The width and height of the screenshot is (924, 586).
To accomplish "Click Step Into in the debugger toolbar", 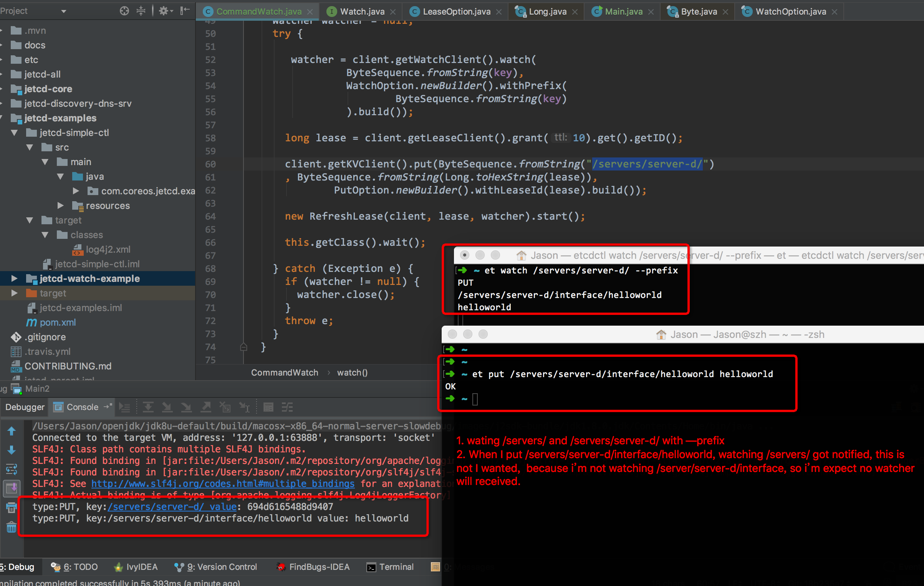I will click(x=167, y=407).
